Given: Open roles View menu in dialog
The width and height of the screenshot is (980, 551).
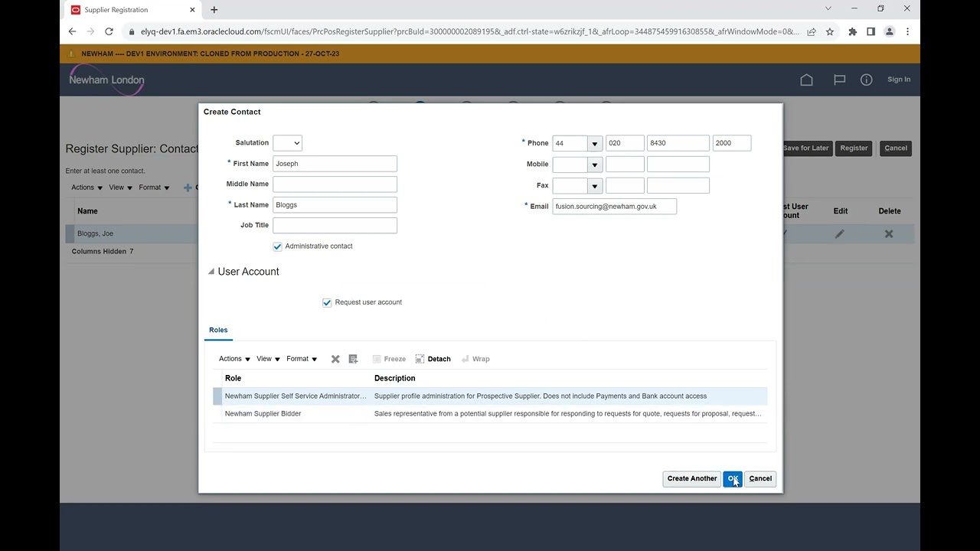Looking at the screenshot, I should point(268,359).
